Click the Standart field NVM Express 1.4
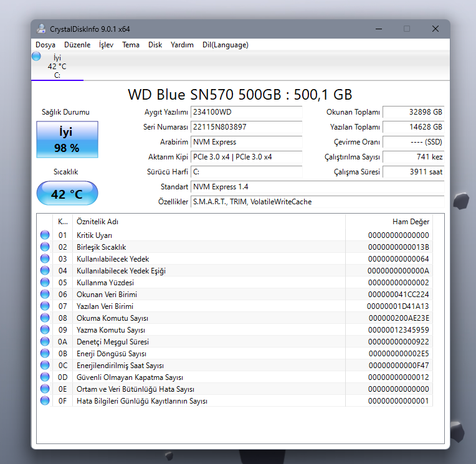 (x=318, y=187)
